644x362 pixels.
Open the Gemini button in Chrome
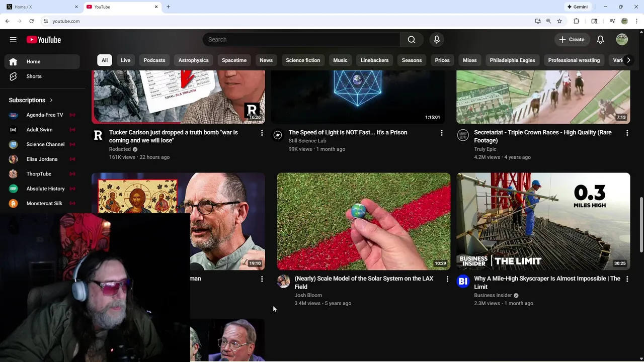click(577, 7)
